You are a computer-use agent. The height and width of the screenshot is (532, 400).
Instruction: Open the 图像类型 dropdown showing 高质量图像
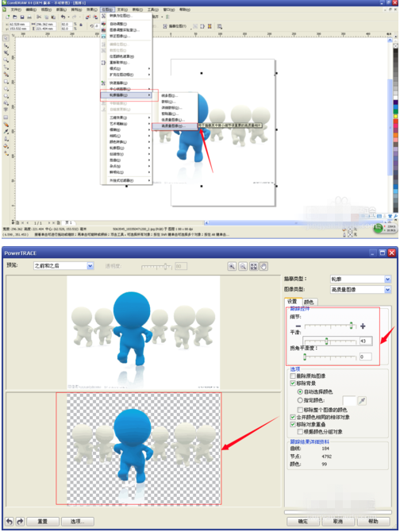point(360,289)
